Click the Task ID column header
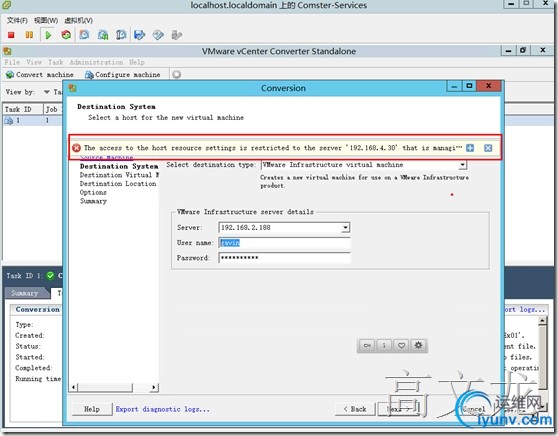Image resolution: width=558 pixels, height=436 pixels. (22, 109)
